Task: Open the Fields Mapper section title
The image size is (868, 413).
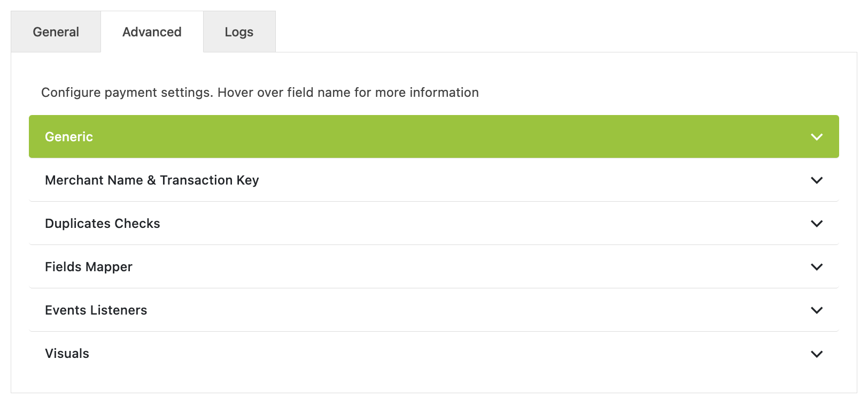Action: tap(89, 267)
